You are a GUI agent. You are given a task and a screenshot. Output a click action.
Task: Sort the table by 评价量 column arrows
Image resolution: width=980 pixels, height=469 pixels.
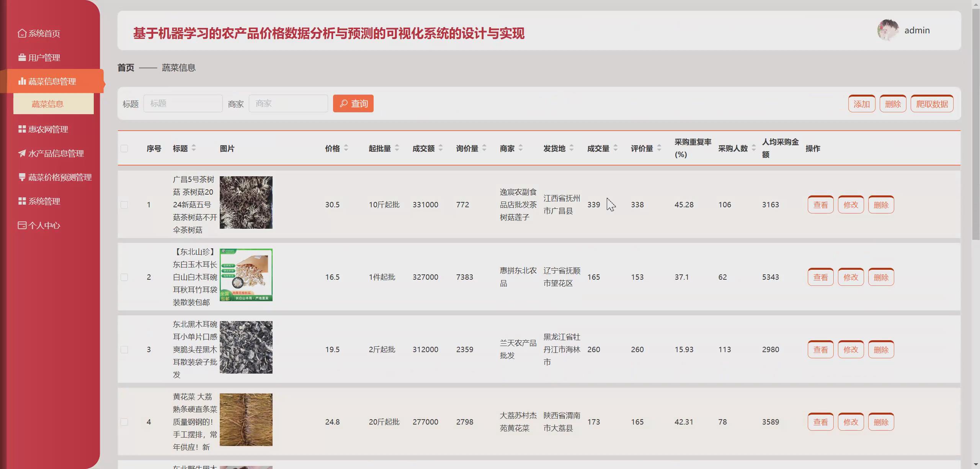pos(659,148)
